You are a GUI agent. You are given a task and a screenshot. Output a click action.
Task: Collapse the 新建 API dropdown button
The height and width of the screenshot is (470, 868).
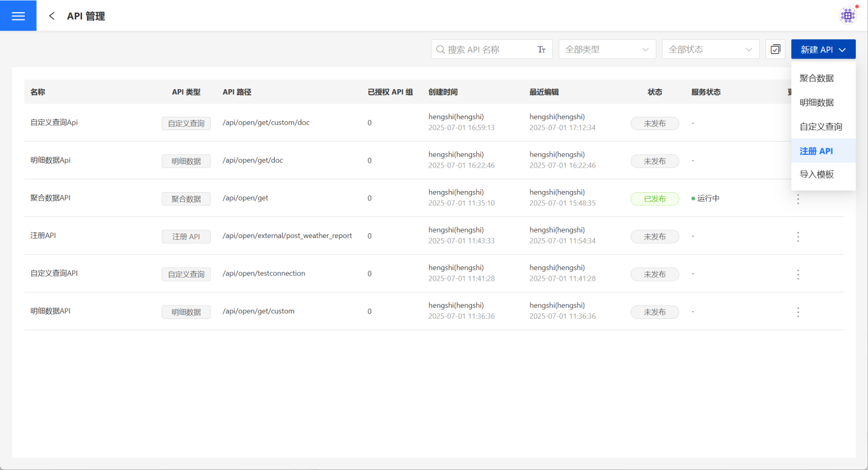click(x=823, y=49)
